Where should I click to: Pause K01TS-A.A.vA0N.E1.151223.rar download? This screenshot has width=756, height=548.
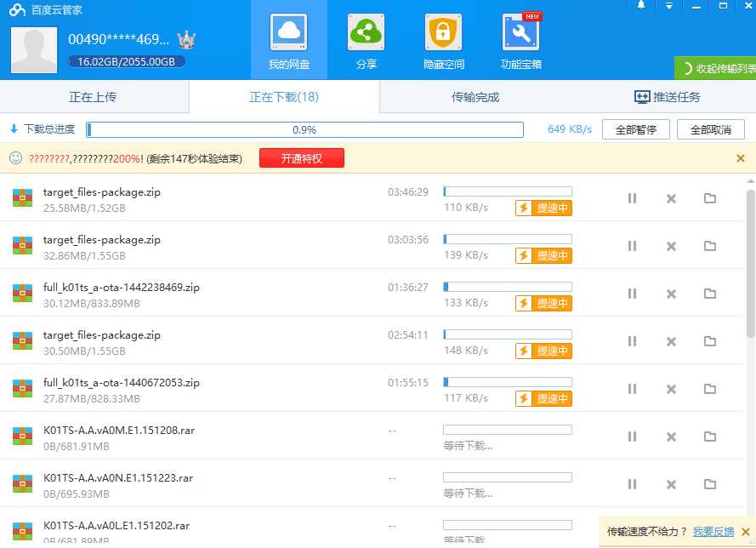point(632,484)
